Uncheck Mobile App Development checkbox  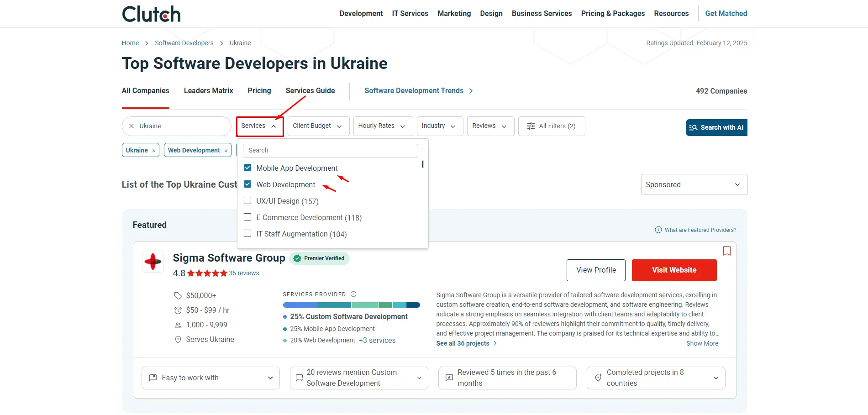click(247, 168)
